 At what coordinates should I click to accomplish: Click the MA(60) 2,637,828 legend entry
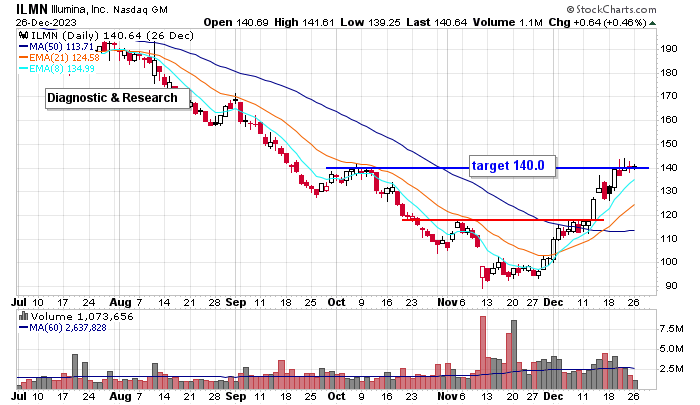click(63, 328)
